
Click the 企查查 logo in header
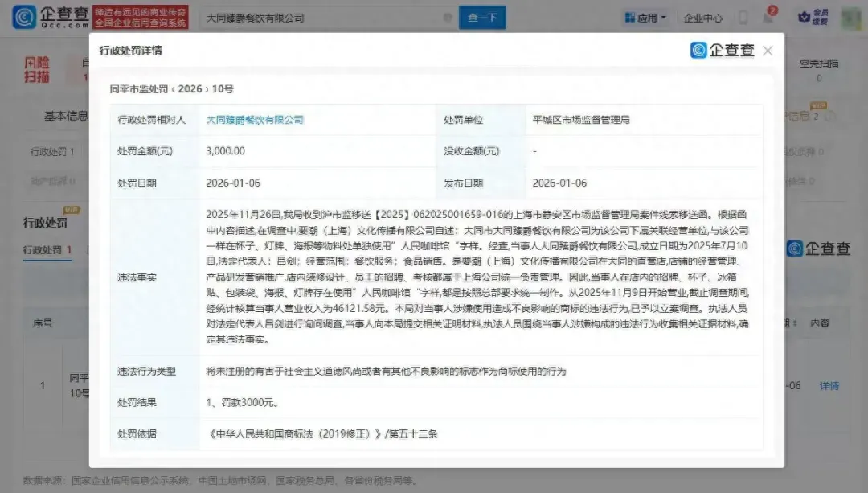[x=51, y=17]
